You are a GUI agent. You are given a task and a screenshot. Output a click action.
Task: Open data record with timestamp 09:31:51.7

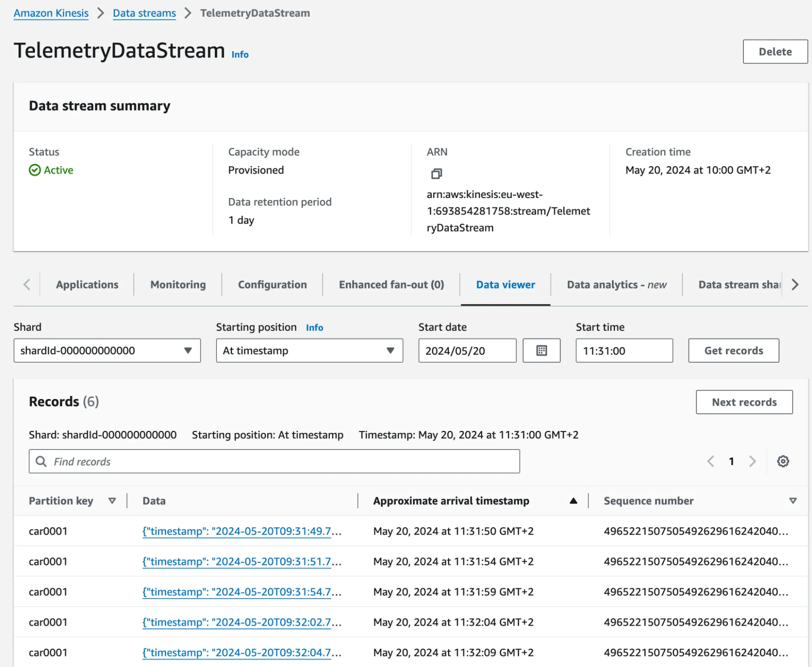[x=242, y=561]
